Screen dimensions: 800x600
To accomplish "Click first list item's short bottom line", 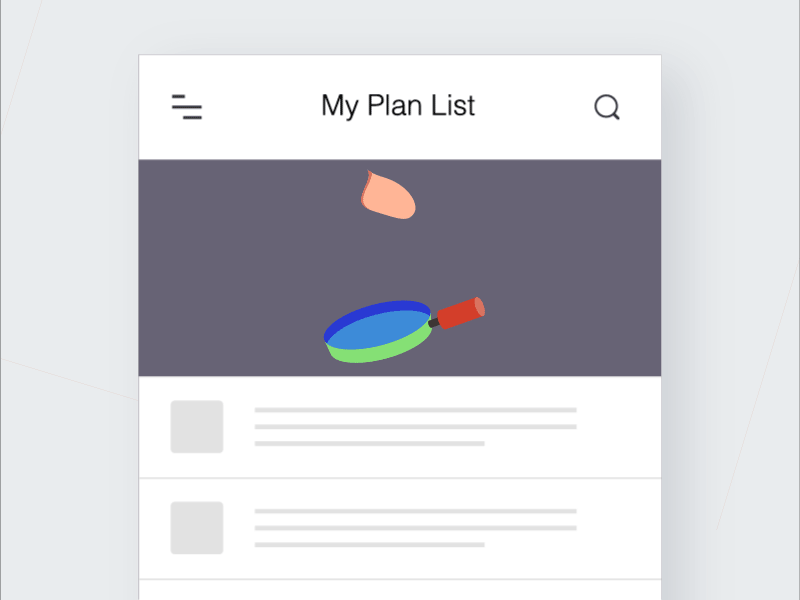I will pyautogui.click(x=369, y=443).
